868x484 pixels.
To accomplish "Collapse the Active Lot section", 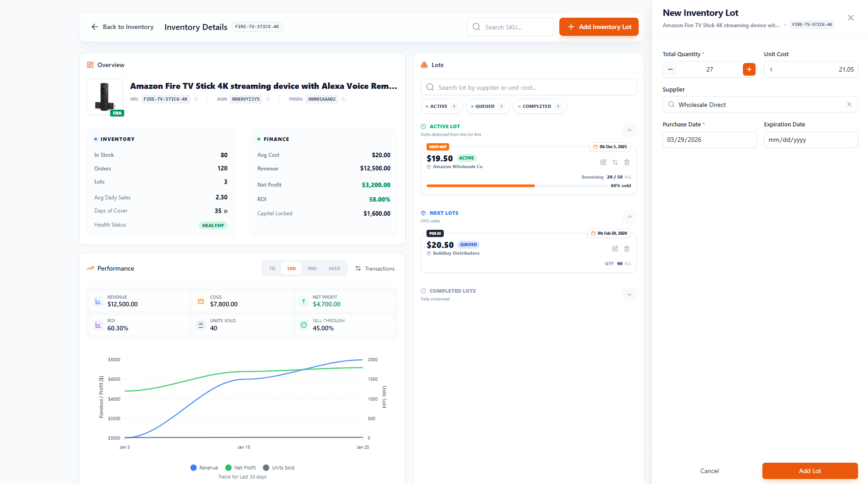I will [x=629, y=131].
